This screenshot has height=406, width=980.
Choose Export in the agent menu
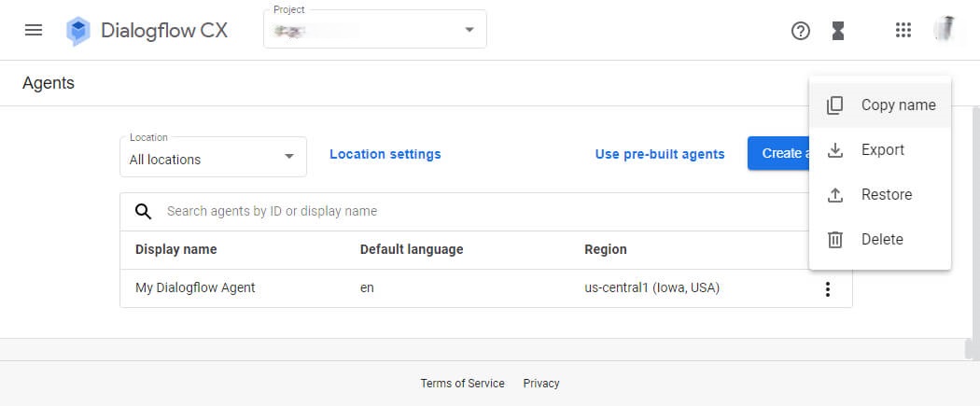(x=880, y=150)
